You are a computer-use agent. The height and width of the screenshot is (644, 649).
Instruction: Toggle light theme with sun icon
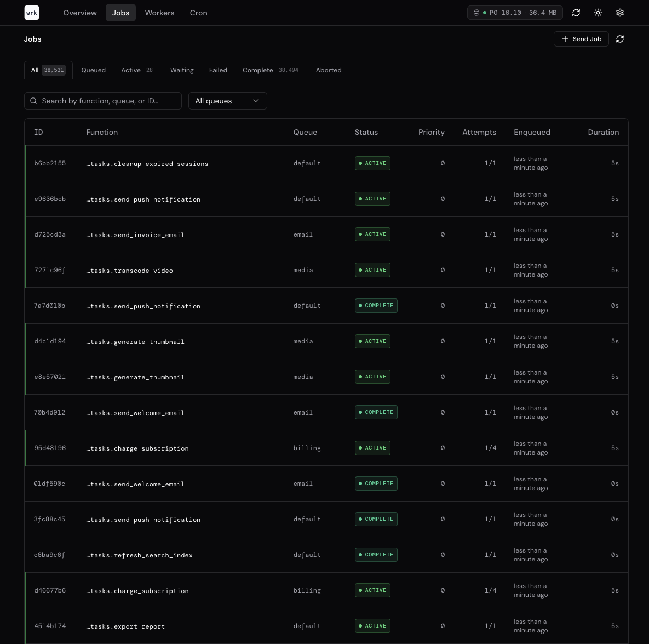point(598,13)
